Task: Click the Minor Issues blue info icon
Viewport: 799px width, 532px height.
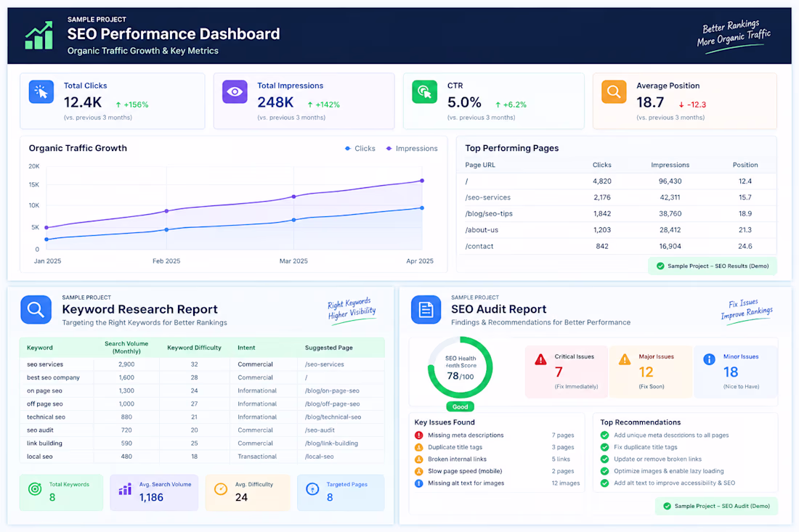Action: 710,359
